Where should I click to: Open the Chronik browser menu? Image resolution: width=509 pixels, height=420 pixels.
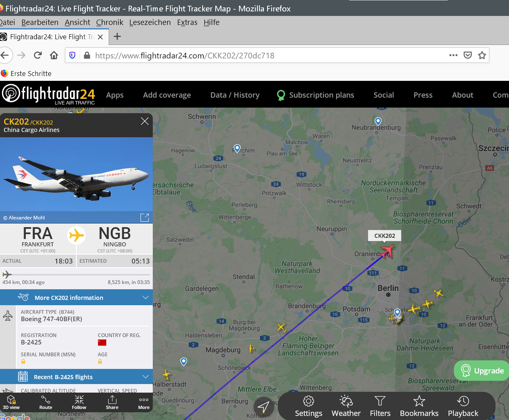tap(109, 22)
